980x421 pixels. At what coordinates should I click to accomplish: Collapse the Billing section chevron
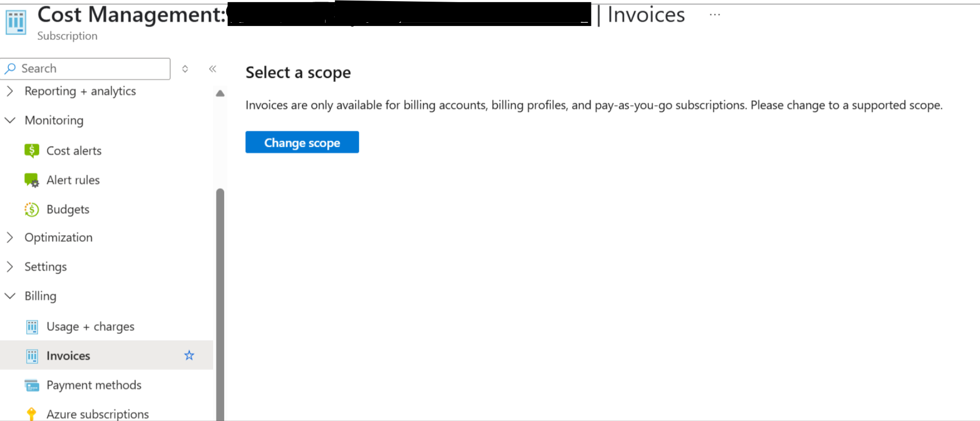pyautogui.click(x=10, y=296)
